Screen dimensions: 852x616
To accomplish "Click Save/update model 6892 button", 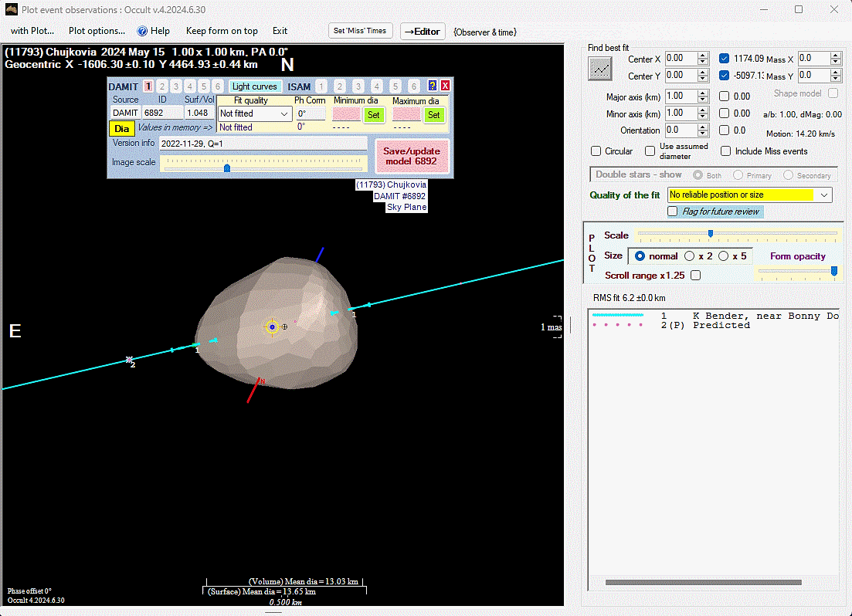I will point(411,156).
